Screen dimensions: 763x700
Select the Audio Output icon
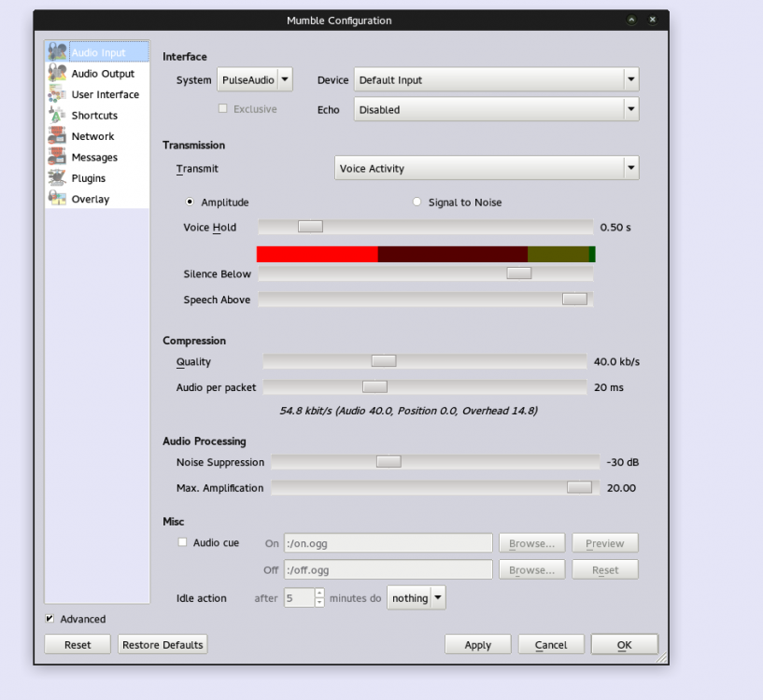click(56, 73)
